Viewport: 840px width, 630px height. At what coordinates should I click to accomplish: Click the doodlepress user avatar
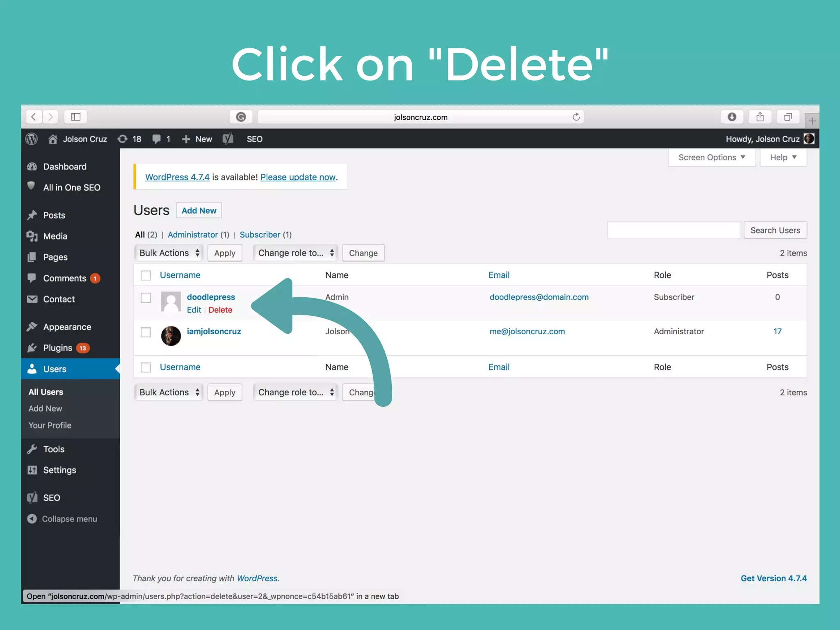tap(171, 301)
